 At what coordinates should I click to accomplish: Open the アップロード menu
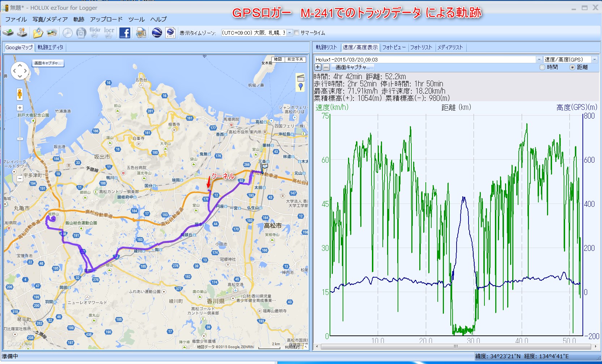coord(106,19)
